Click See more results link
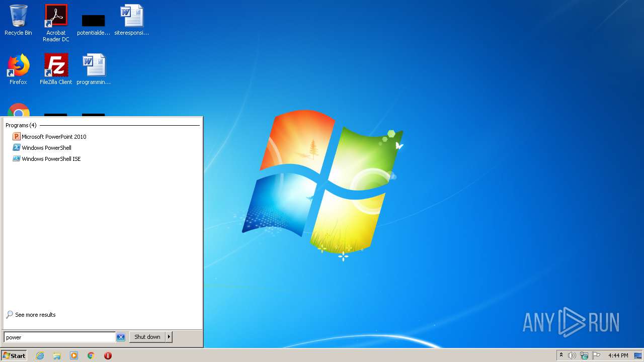Screen dimensions: 644x362 coord(35,315)
